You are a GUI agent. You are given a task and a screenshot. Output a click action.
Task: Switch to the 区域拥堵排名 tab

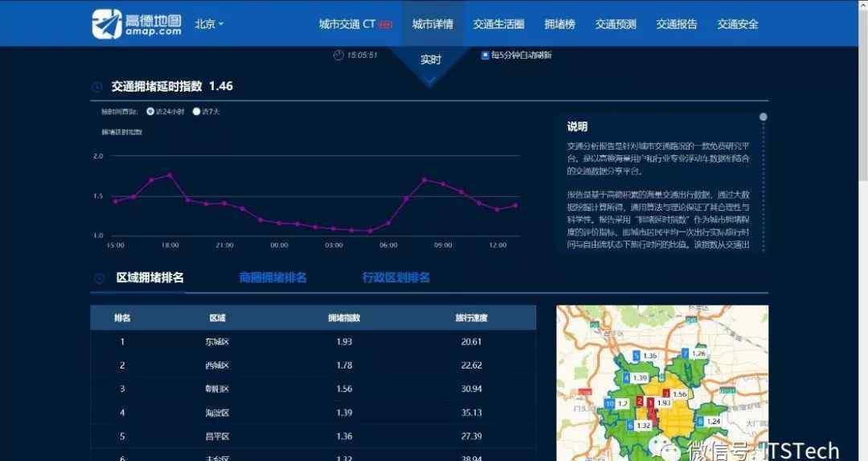pos(149,278)
